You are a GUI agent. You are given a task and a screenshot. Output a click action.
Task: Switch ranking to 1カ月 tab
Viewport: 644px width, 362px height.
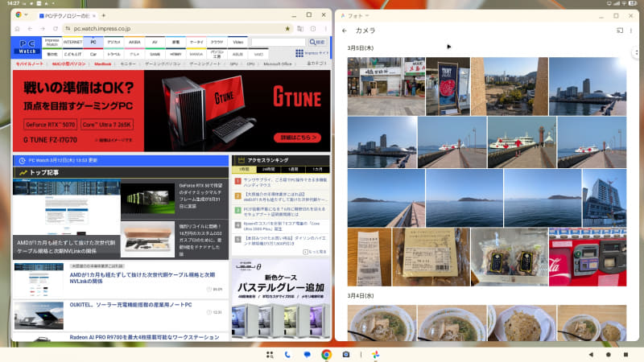click(317, 170)
